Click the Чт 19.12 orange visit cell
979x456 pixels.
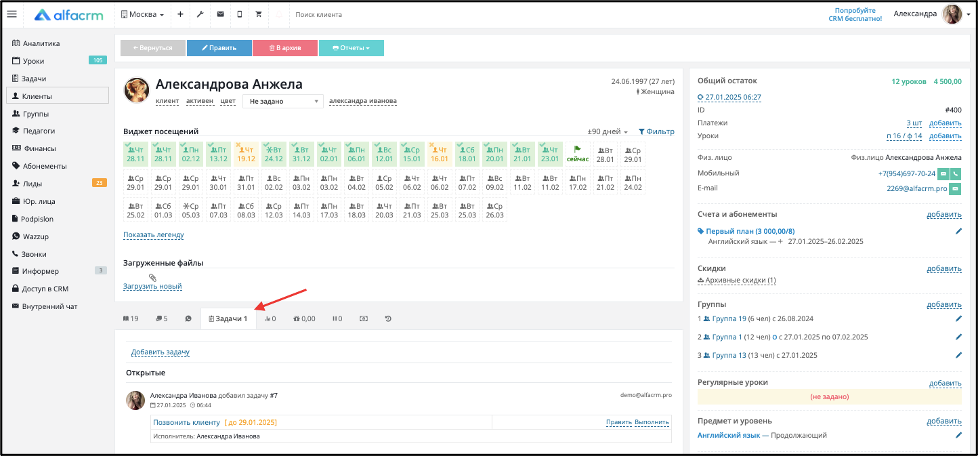(x=245, y=154)
